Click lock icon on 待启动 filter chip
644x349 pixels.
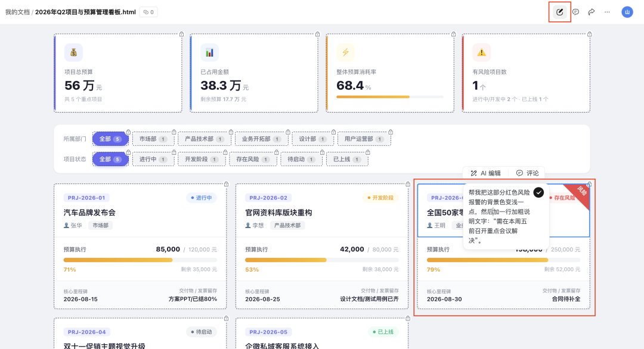coord(322,152)
